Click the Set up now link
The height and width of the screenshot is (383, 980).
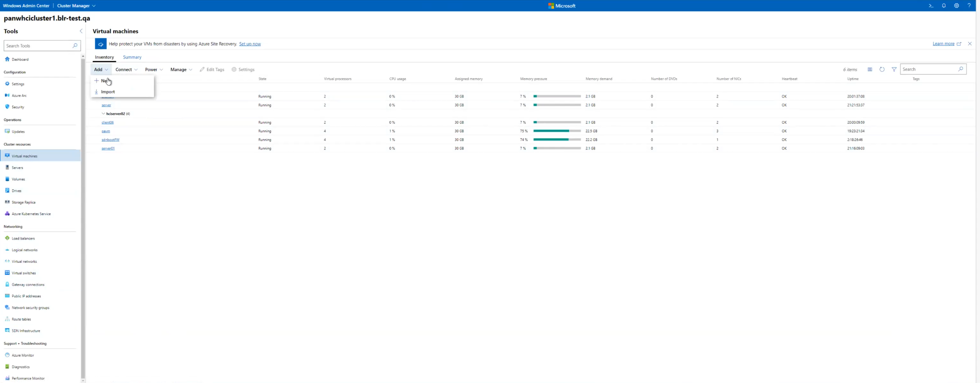(x=250, y=44)
